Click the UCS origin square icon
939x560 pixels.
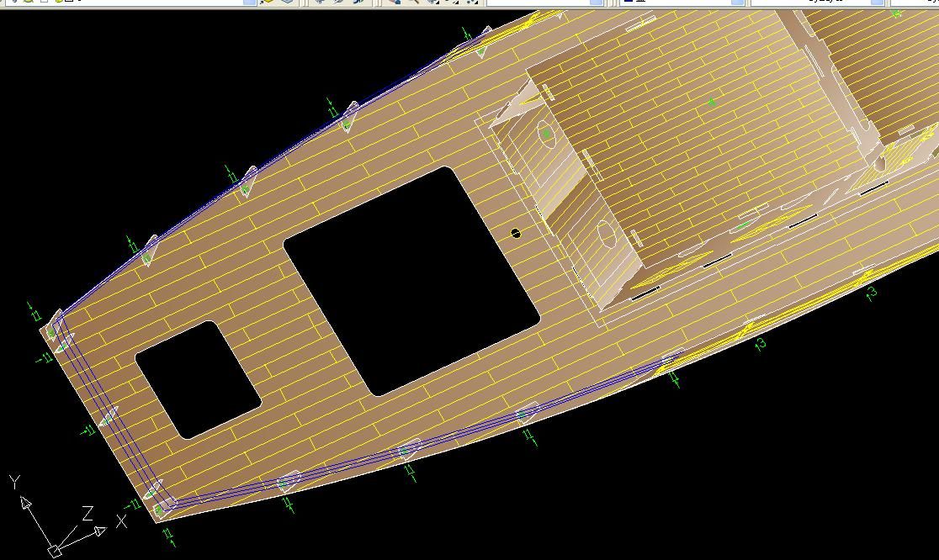coord(54,551)
